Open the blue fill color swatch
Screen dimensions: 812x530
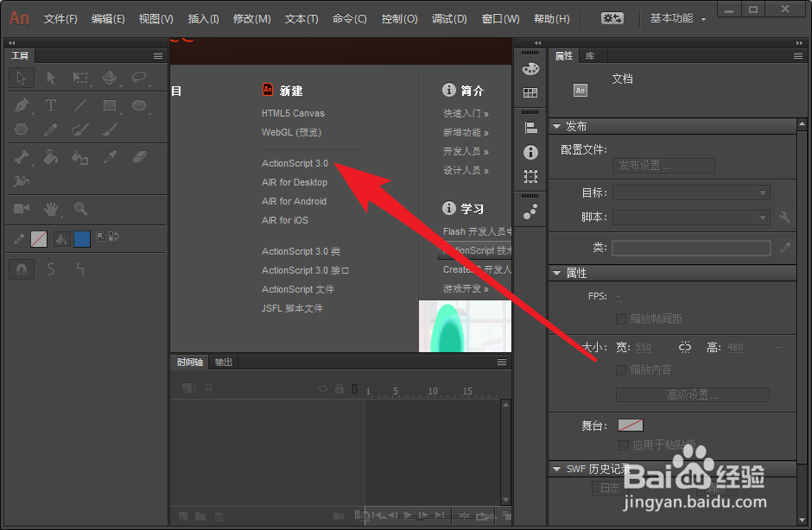pyautogui.click(x=82, y=239)
